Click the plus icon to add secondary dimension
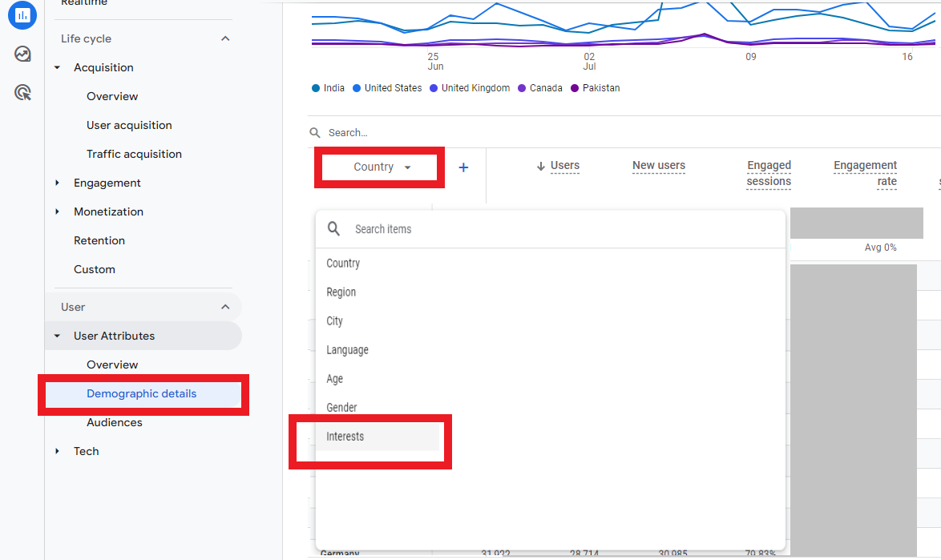This screenshot has height=560, width=941. 463,167
